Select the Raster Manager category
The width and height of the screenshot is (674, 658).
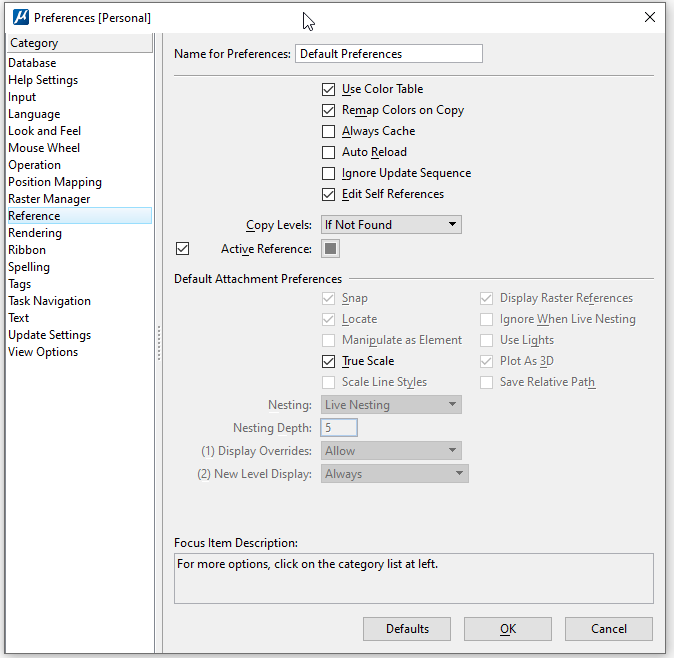(x=49, y=199)
